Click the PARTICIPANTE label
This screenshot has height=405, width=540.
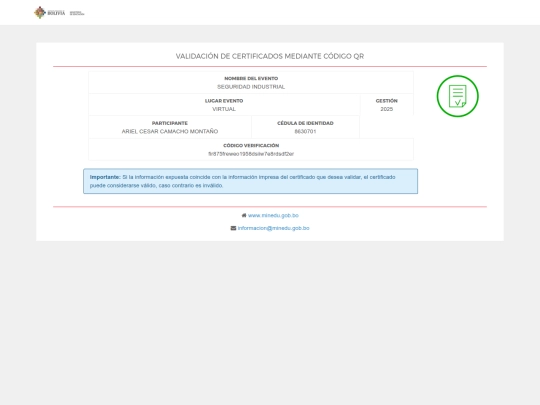(x=170, y=123)
